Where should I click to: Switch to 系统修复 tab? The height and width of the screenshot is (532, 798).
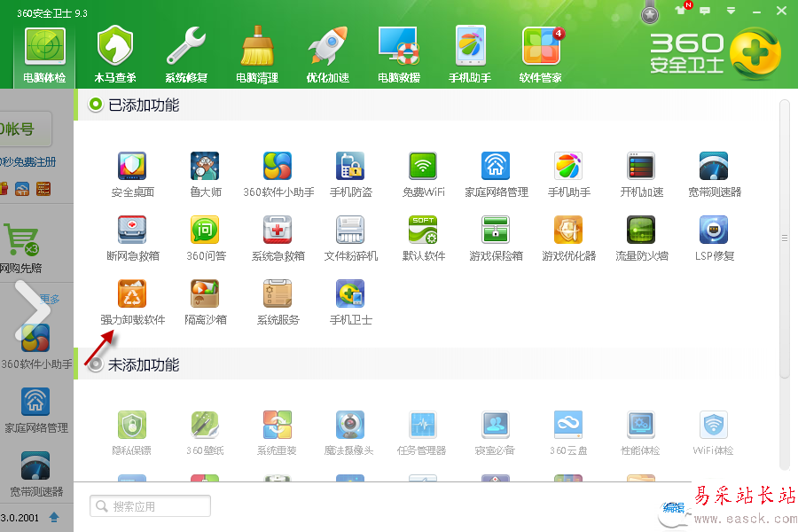[186, 56]
